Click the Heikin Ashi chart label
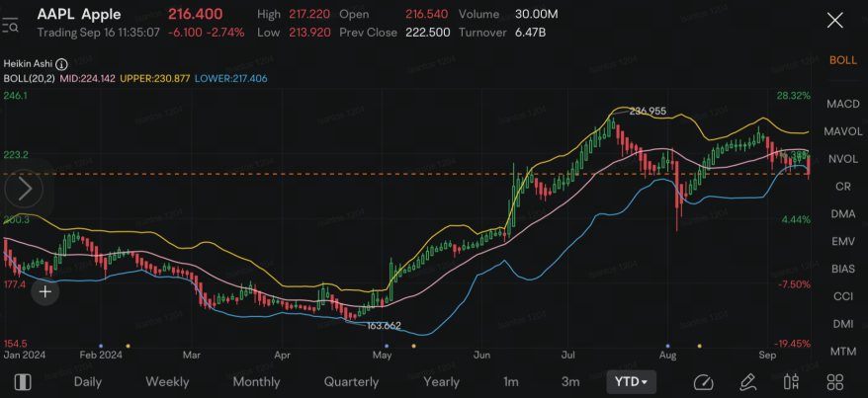The image size is (868, 398). (29, 64)
